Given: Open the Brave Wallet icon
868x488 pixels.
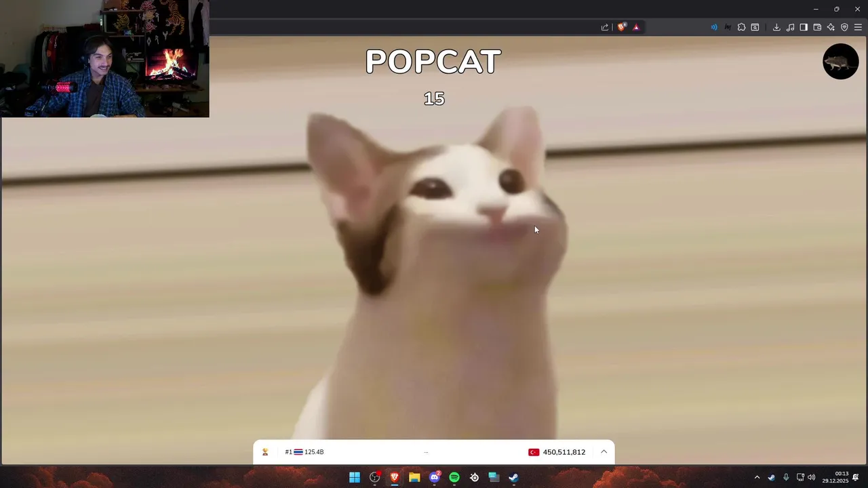Looking at the screenshot, I should 817,27.
